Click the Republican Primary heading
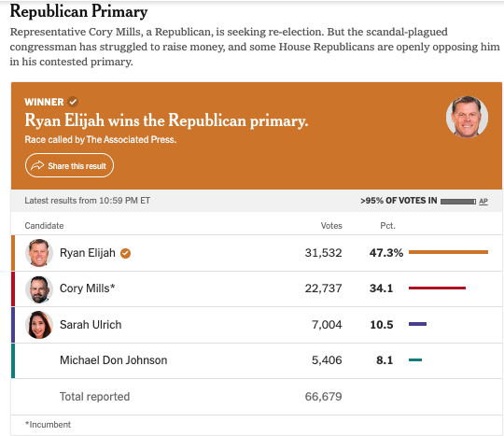504x436 pixels. (x=78, y=11)
